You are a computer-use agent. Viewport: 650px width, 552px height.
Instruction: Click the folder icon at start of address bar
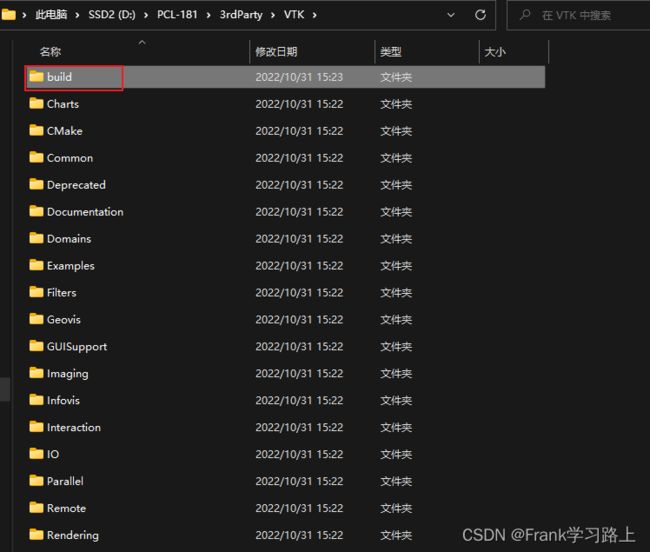pos(9,15)
